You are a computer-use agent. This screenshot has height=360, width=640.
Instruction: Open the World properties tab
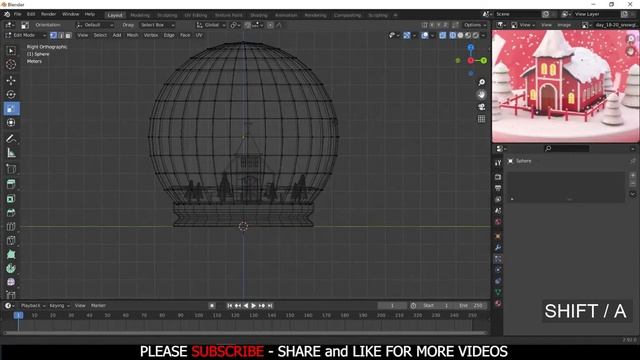point(498,222)
